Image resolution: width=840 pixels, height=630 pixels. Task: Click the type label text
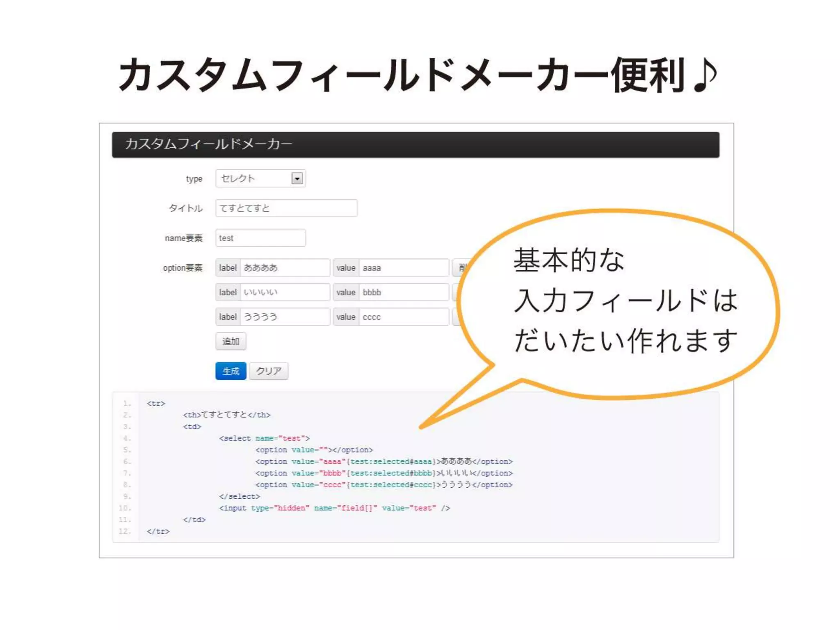[194, 179]
